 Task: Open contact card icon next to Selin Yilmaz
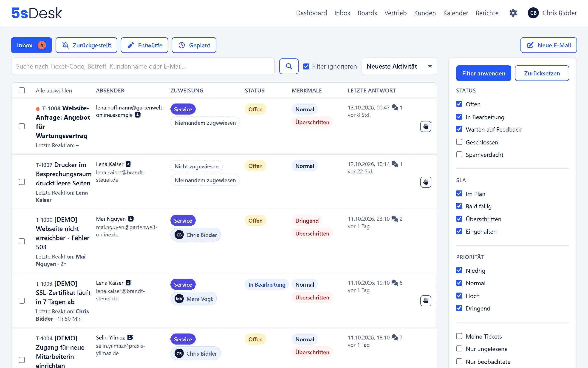(x=130, y=337)
